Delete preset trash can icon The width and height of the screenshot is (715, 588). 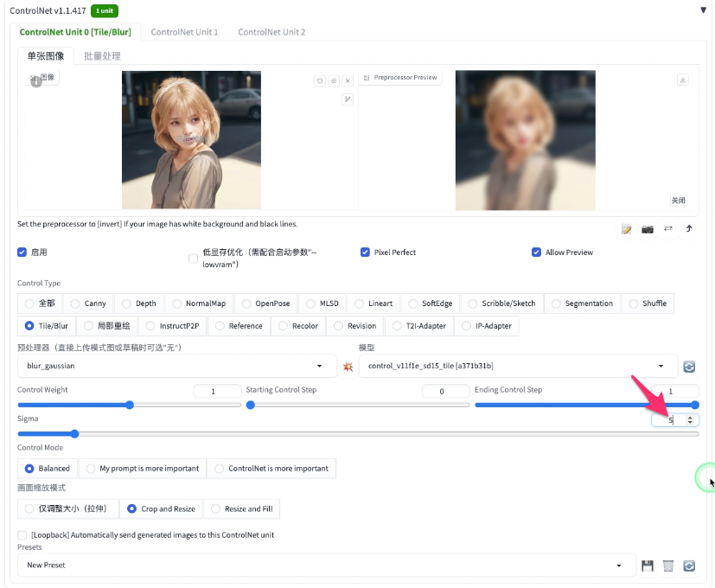point(668,566)
